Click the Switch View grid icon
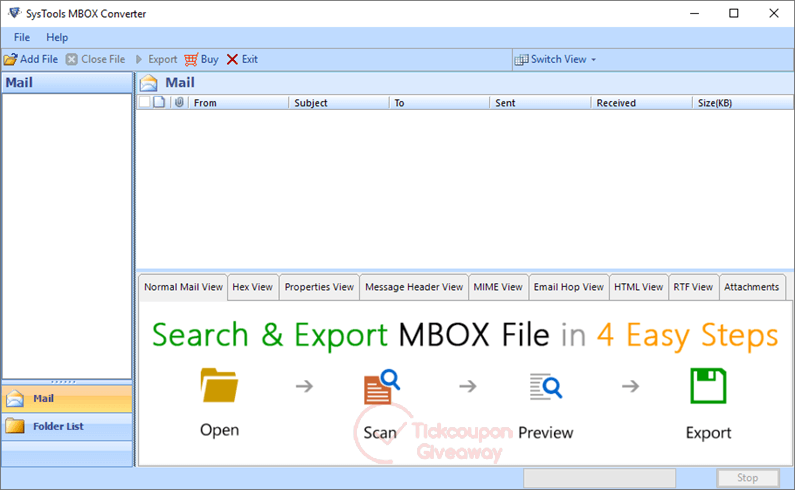 coord(521,60)
